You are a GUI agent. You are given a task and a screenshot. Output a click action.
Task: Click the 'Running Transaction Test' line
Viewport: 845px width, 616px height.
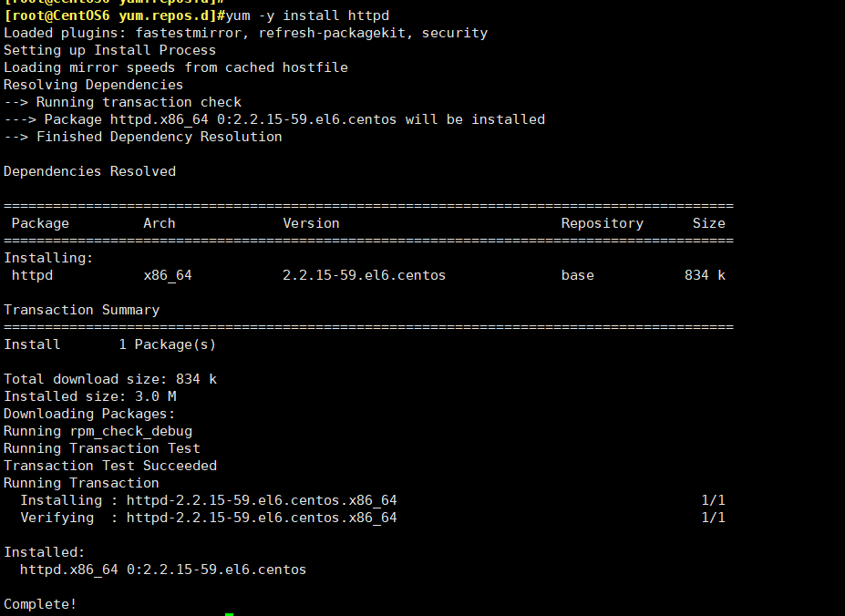pos(102,448)
